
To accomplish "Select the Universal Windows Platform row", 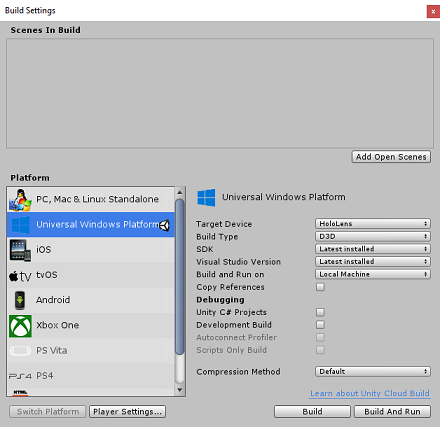I will 91,225.
